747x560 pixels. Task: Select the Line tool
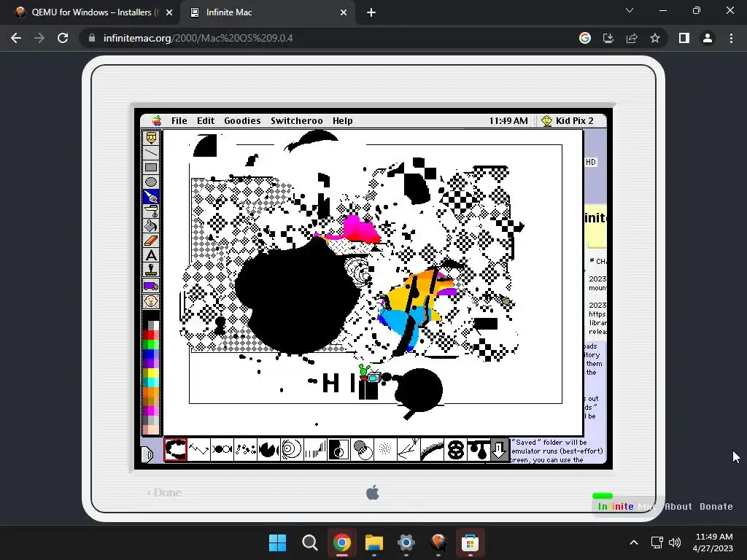click(151, 152)
